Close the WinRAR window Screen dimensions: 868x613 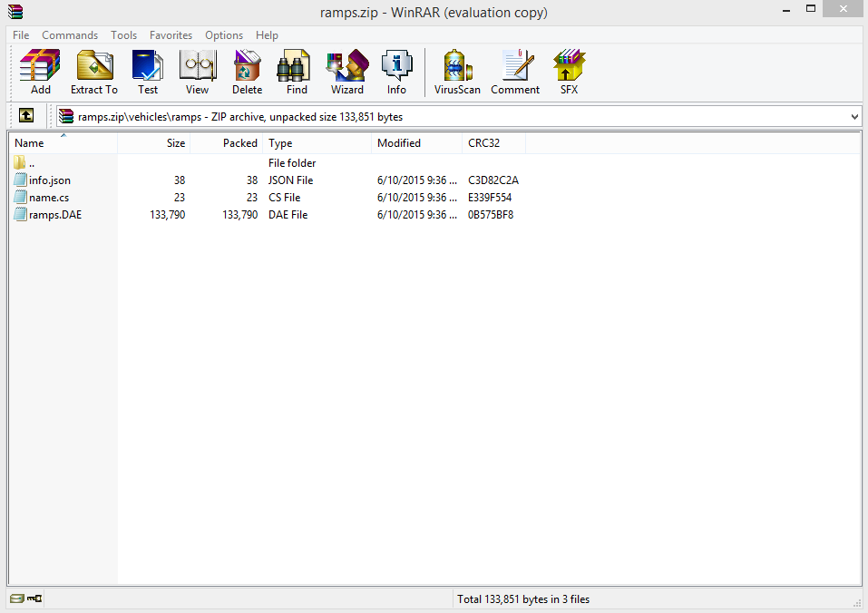coord(844,9)
